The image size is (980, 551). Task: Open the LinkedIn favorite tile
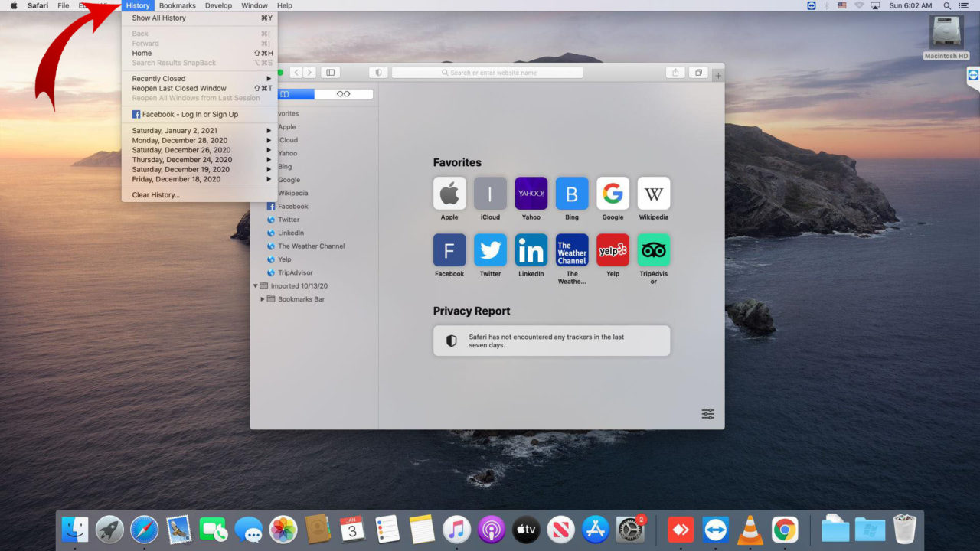531,250
